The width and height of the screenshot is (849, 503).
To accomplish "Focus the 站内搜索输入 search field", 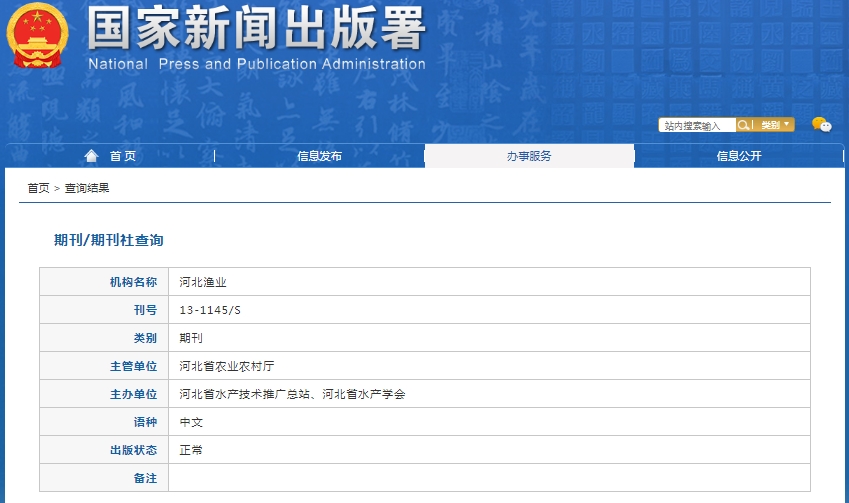I will (x=696, y=125).
